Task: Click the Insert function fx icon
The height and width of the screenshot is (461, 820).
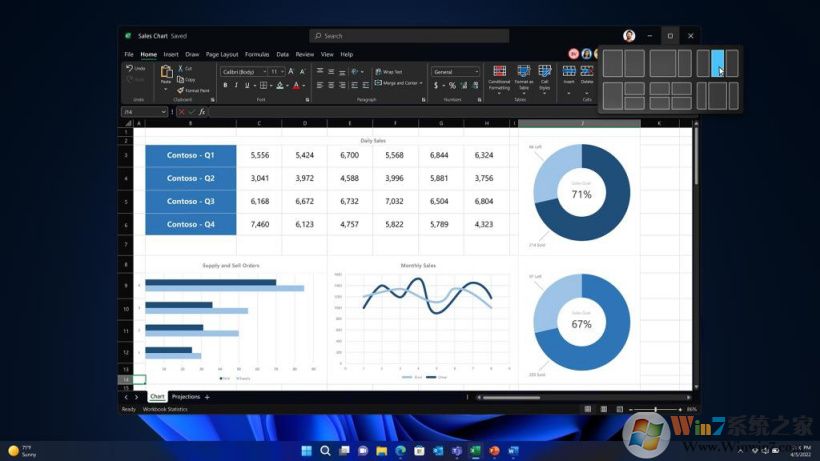Action: pos(202,111)
